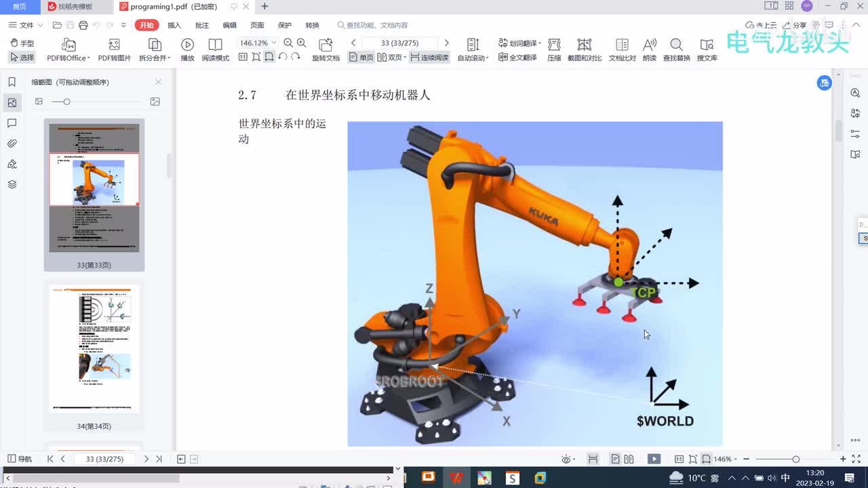
Task: Activate the Select tool (选择)
Action: [x=22, y=58]
